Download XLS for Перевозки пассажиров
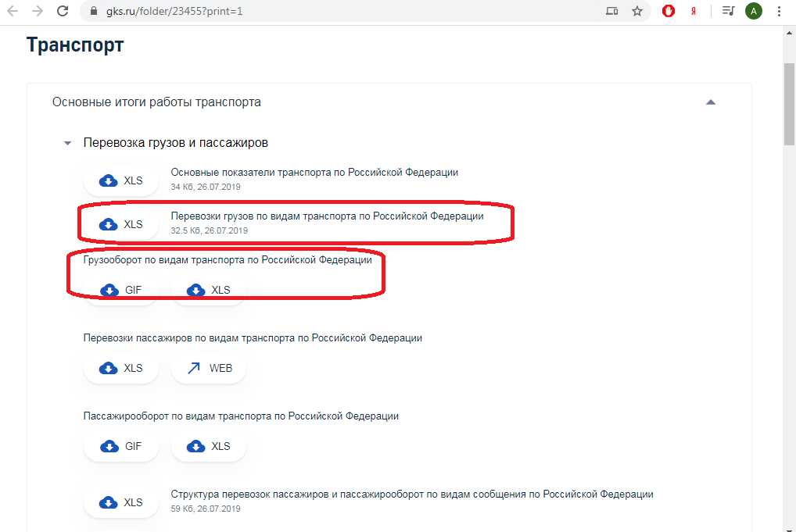 [x=121, y=368]
